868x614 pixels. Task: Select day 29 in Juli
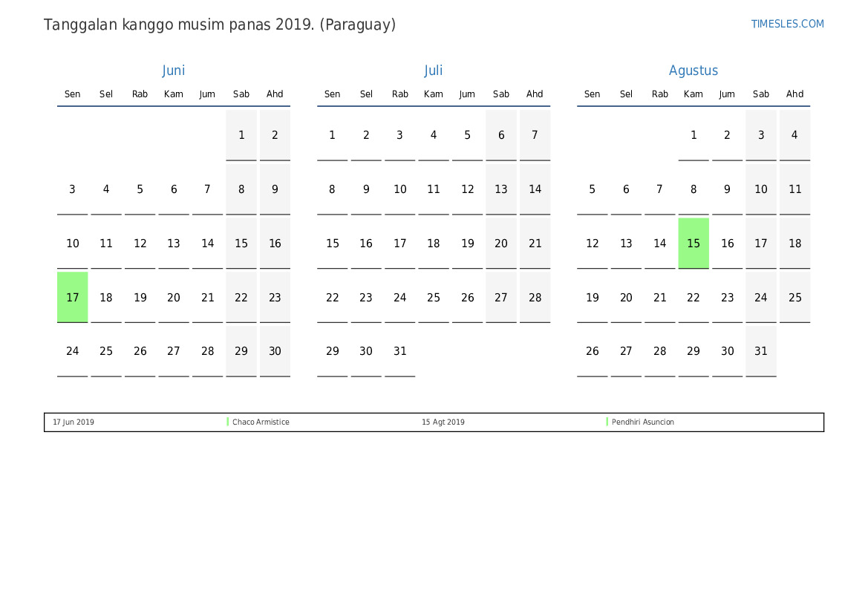(x=332, y=351)
